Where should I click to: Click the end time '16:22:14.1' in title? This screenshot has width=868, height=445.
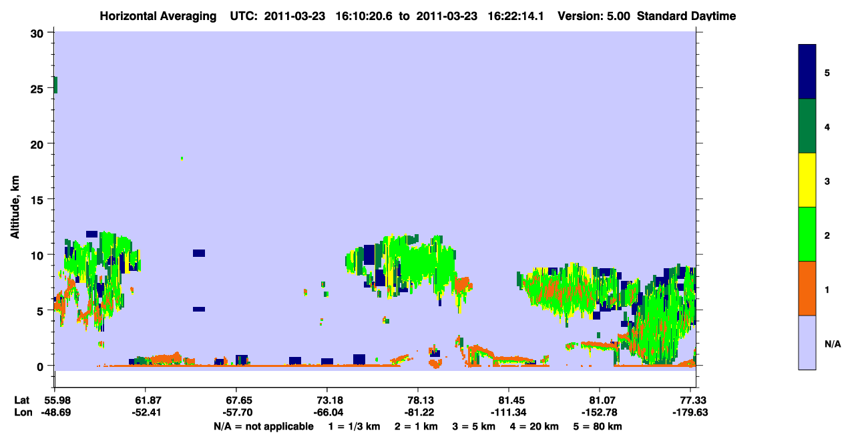coord(517,16)
